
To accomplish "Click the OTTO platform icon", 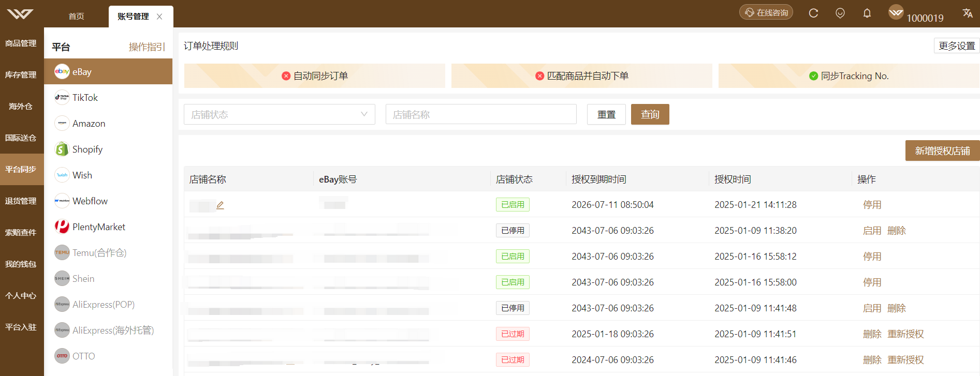I will pos(62,356).
